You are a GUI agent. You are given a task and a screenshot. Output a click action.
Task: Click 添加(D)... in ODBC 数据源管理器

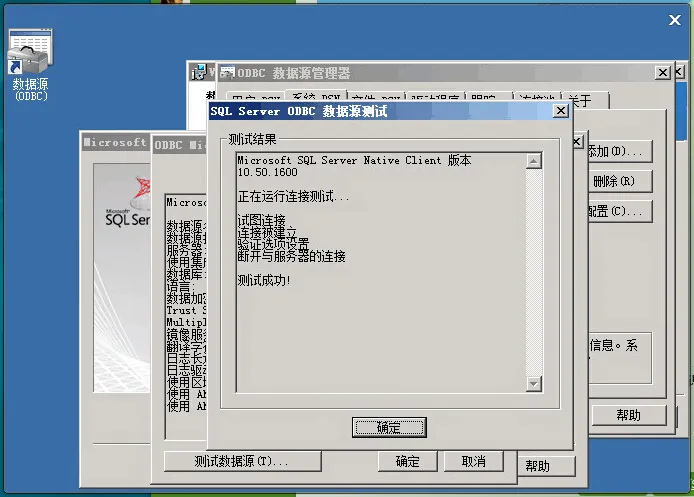pyautogui.click(x=620, y=151)
